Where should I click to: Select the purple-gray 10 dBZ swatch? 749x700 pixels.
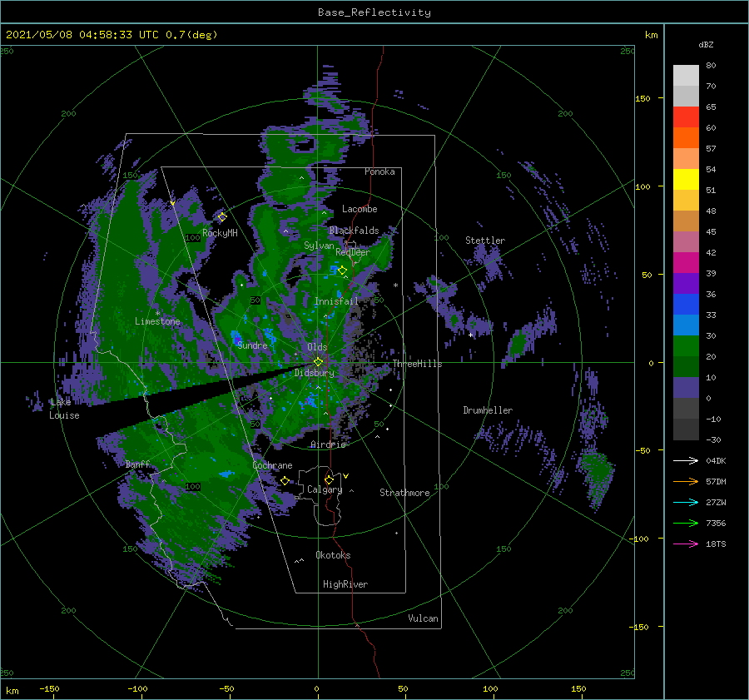point(686,387)
